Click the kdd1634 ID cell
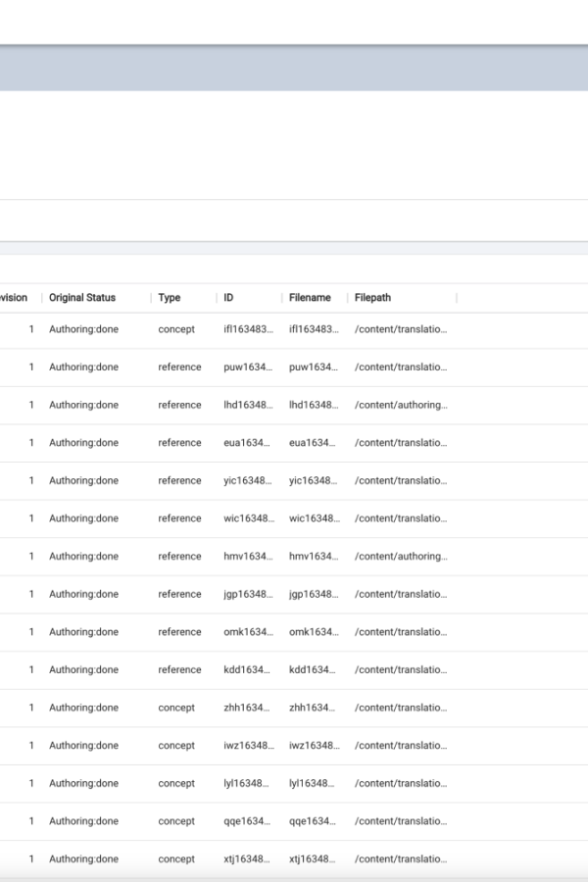The image size is (588, 882). [x=246, y=669]
